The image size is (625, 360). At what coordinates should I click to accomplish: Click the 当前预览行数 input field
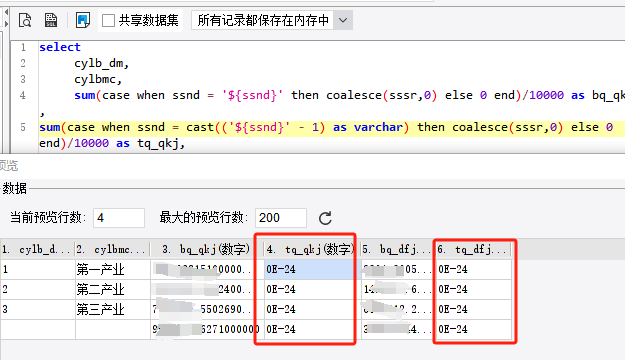[119, 218]
